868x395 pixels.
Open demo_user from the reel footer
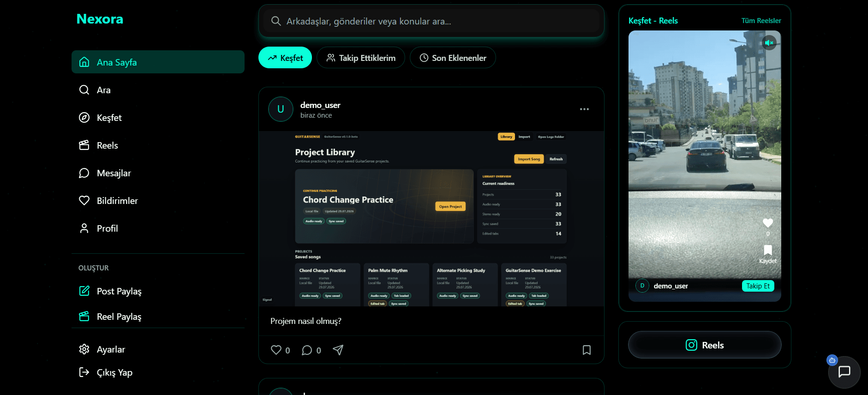click(670, 286)
